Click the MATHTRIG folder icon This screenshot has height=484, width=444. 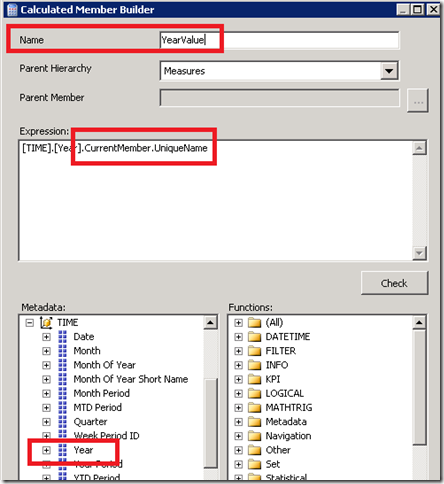click(x=255, y=408)
